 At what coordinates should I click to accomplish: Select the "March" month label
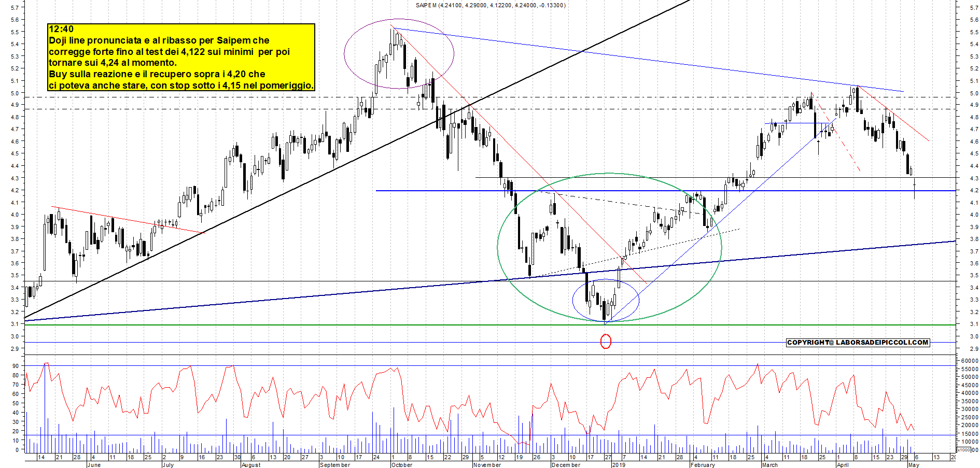point(769,465)
